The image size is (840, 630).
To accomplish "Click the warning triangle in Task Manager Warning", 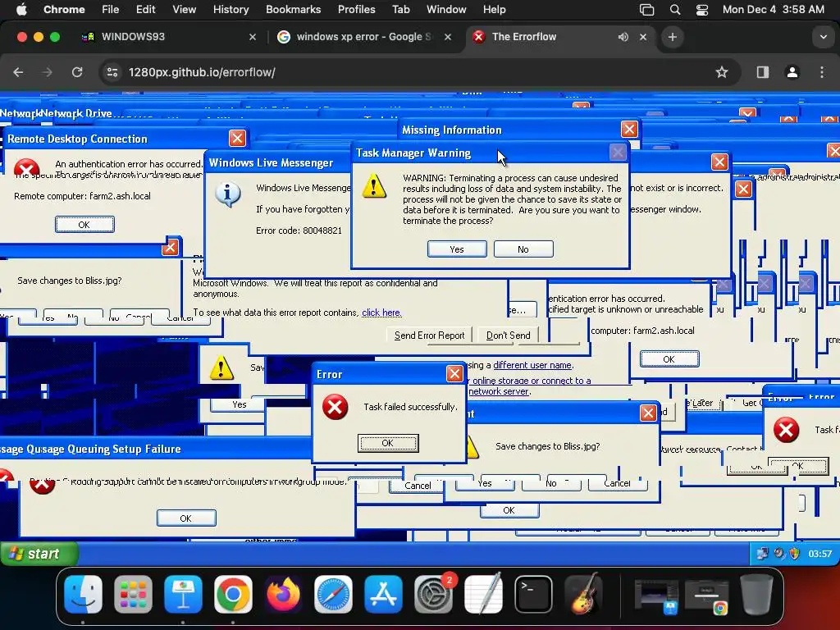I will [x=374, y=186].
